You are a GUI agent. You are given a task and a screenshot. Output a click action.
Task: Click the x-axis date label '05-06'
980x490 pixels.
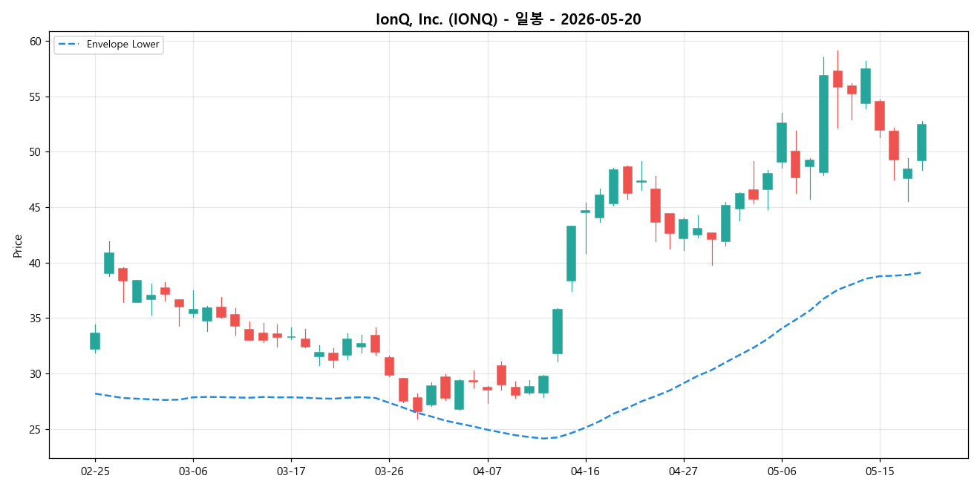(x=782, y=471)
